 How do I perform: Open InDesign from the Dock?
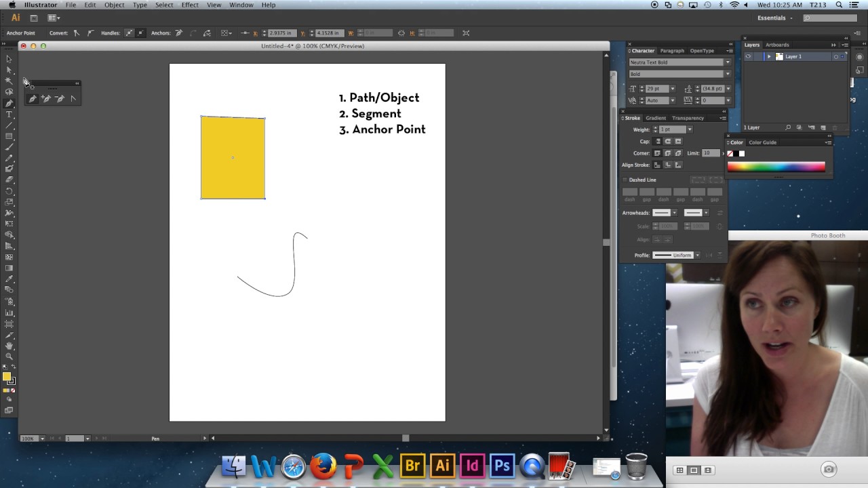pos(472,466)
